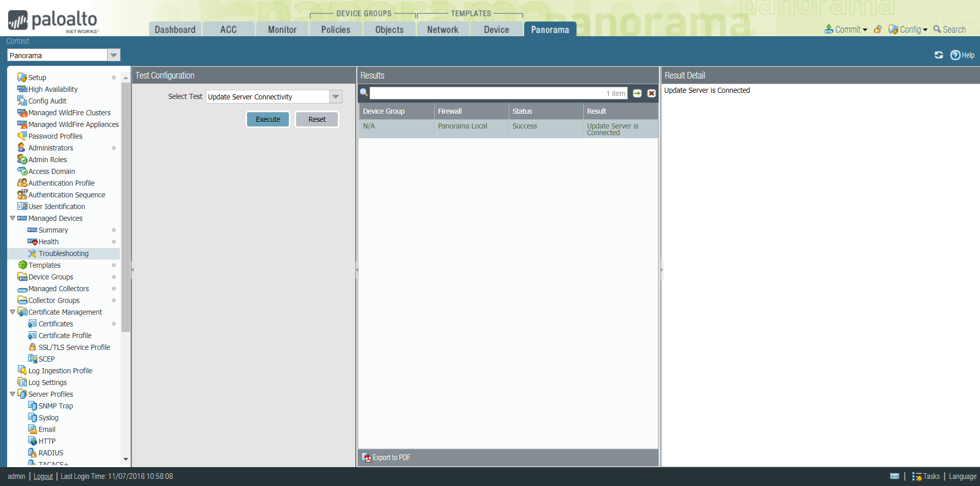The height and width of the screenshot is (486, 980).
Task: Click the High Availability icon
Action: point(22,89)
